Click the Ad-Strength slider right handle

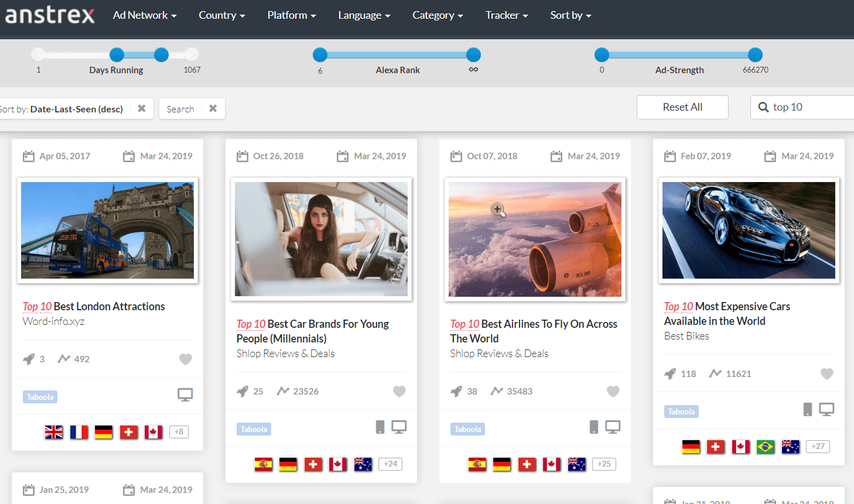point(755,55)
